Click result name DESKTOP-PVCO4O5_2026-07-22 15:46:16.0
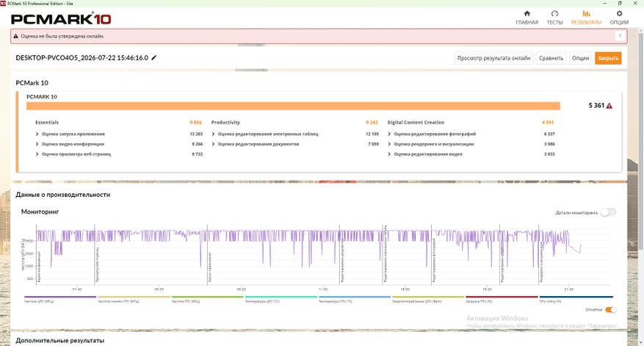Screen dimensions: 644x346 [82, 57]
